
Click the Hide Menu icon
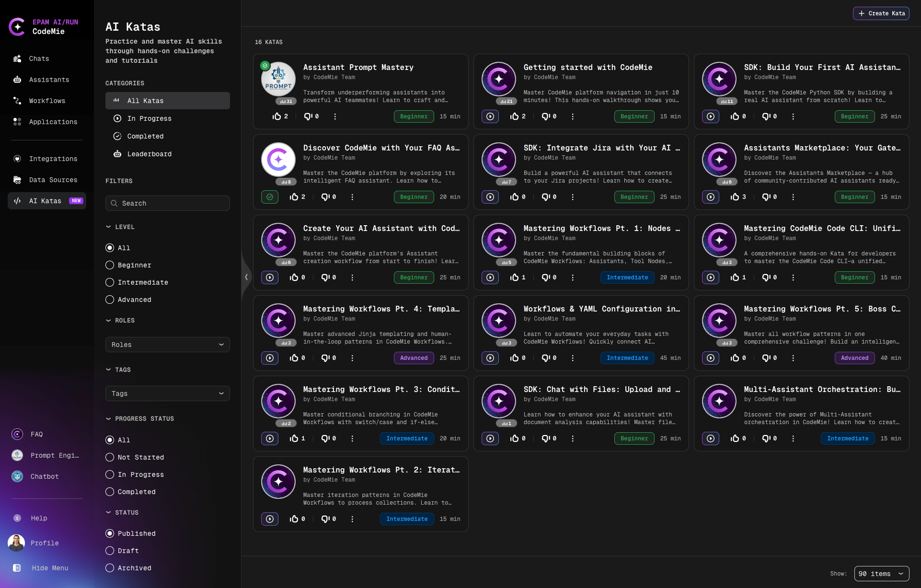pyautogui.click(x=17, y=568)
